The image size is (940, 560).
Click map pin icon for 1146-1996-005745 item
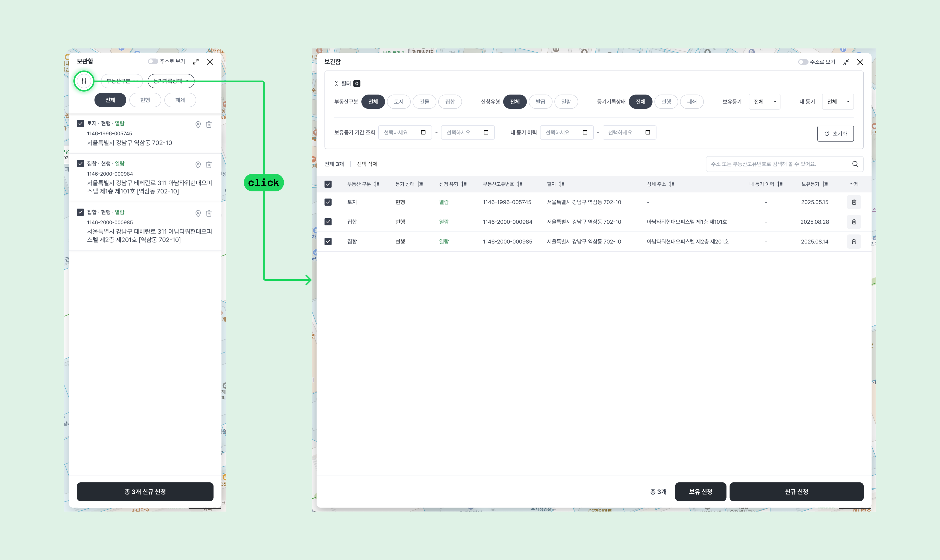198,125
